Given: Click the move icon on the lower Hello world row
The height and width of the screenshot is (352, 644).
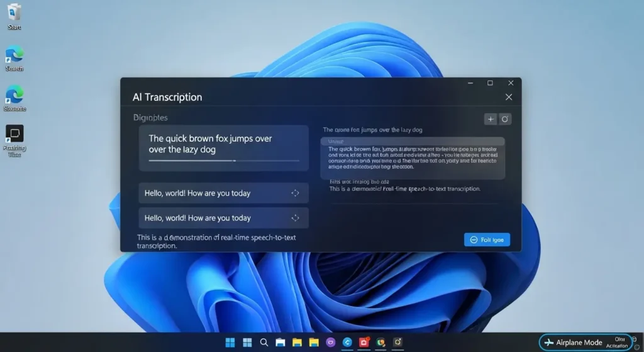Looking at the screenshot, I should tap(295, 218).
